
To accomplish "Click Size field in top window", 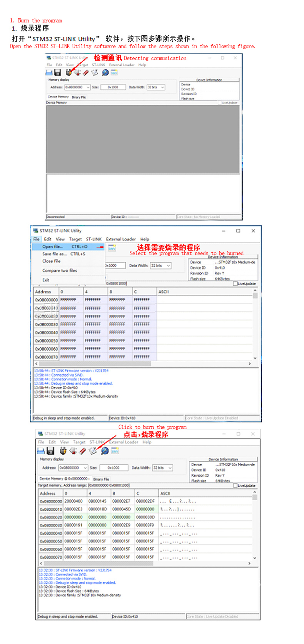I will point(113,87).
